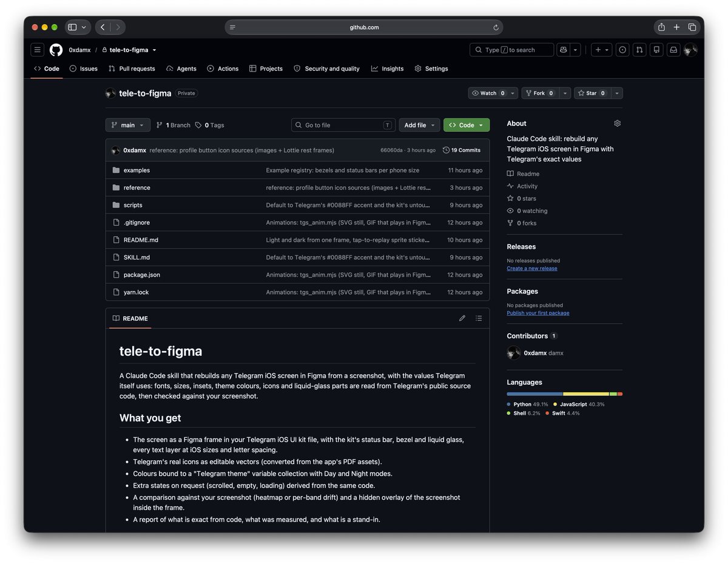Open the repository Settings tab
Image resolution: width=728 pixels, height=564 pixels.
[x=431, y=69]
